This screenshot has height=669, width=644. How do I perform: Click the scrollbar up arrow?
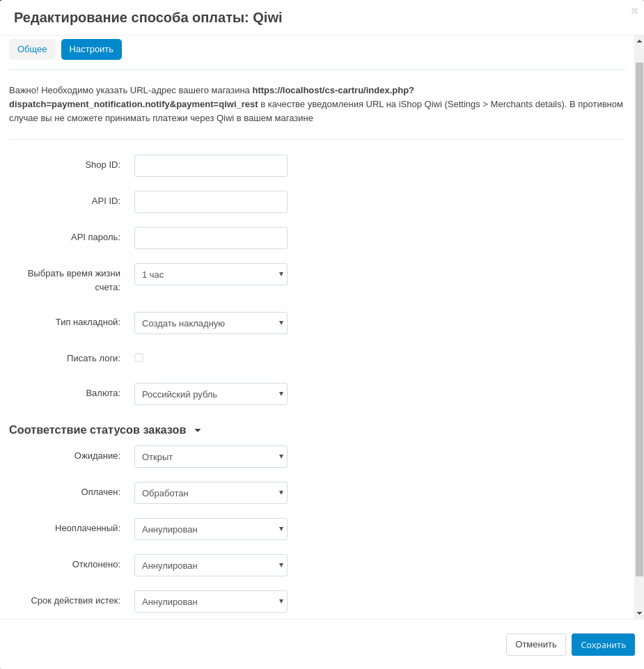639,41
